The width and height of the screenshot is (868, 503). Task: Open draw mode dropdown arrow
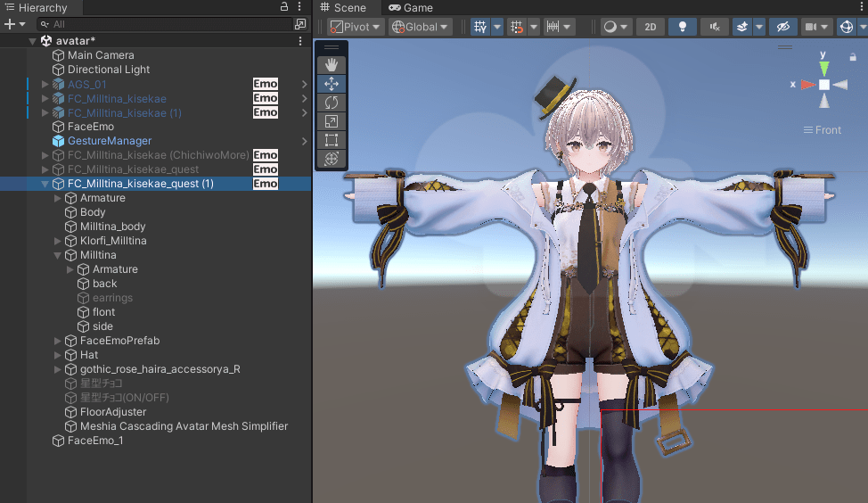tap(624, 27)
